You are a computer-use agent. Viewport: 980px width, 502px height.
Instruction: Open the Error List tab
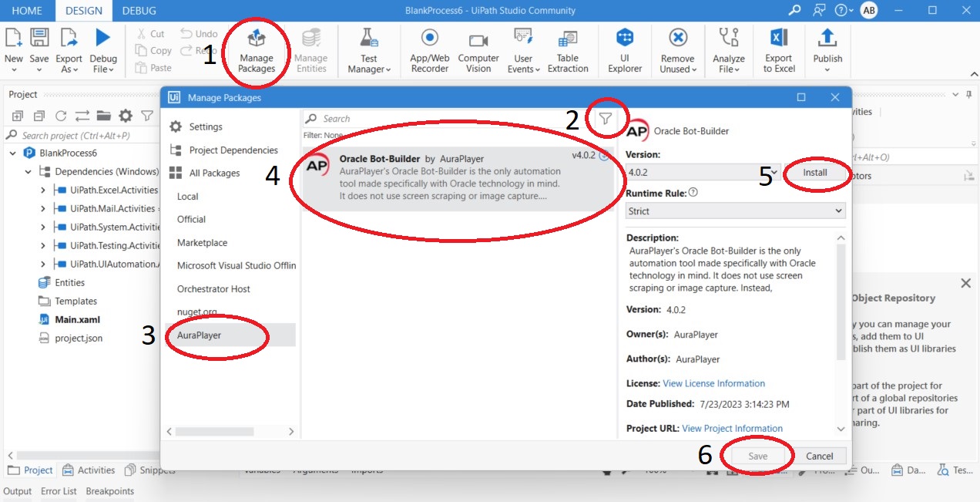point(59,491)
